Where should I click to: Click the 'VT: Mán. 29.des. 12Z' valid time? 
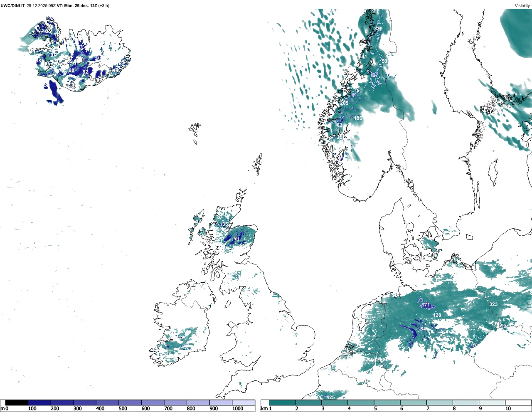coord(76,5)
